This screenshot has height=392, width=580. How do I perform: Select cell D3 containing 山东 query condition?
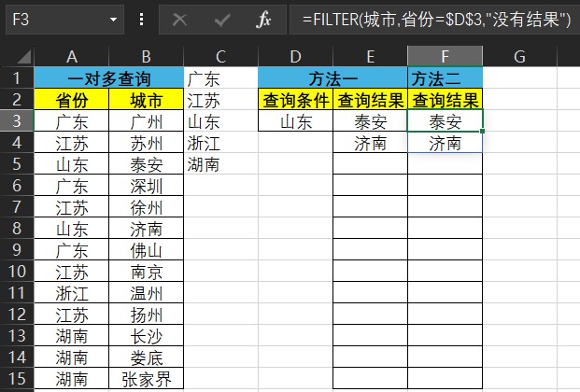point(295,121)
